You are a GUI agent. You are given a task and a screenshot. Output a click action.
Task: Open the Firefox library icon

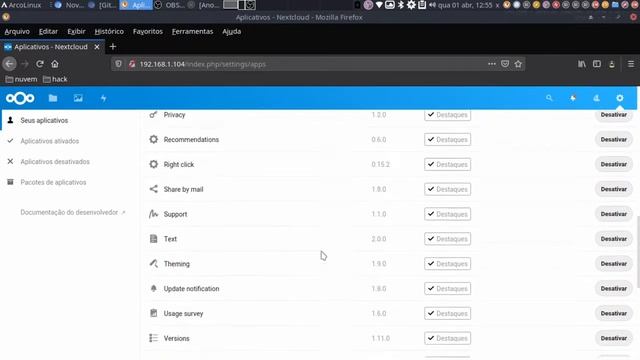pos(582,64)
